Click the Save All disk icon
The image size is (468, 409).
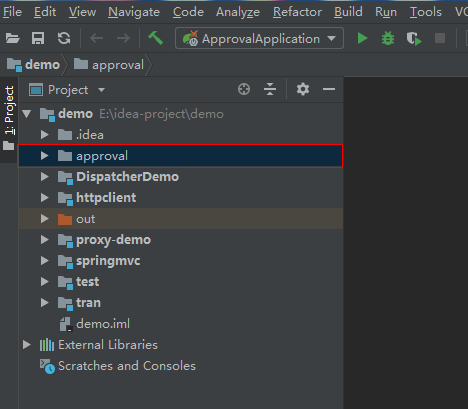pyautogui.click(x=38, y=39)
